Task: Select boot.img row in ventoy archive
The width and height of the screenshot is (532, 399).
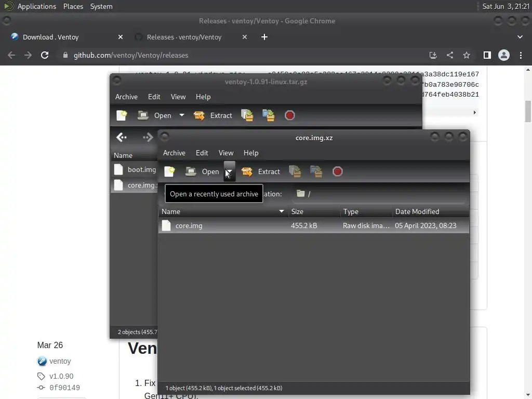Action: 135,169
